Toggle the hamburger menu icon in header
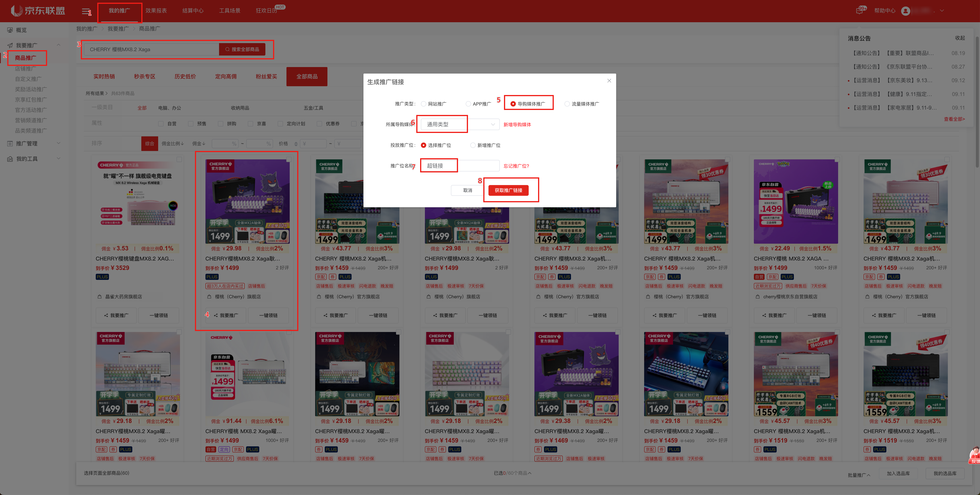 point(86,11)
